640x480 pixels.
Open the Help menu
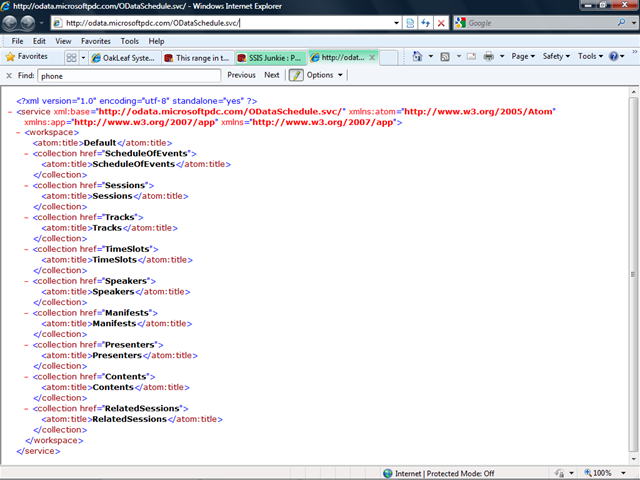(x=156, y=41)
